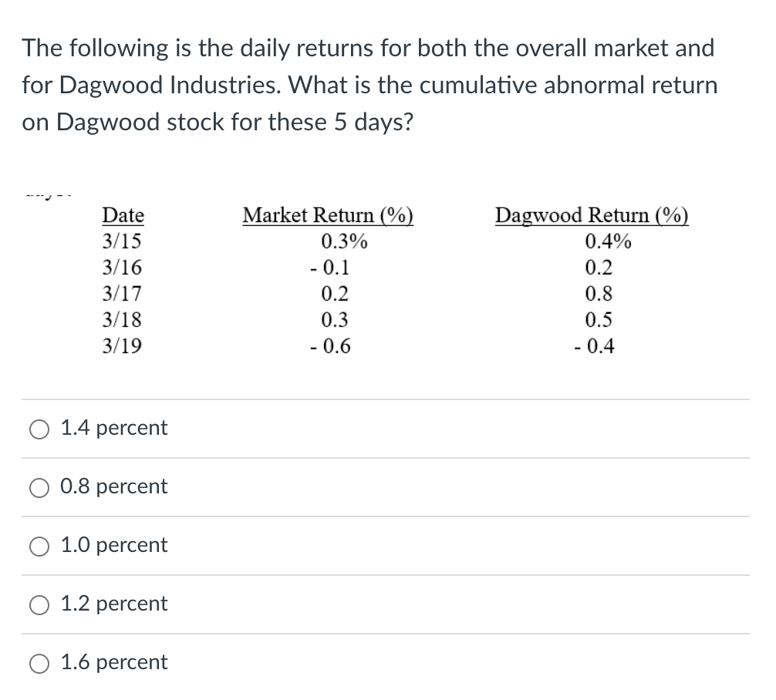Select the 3/19 date cell
This screenshot has width=776, height=700.
click(123, 346)
